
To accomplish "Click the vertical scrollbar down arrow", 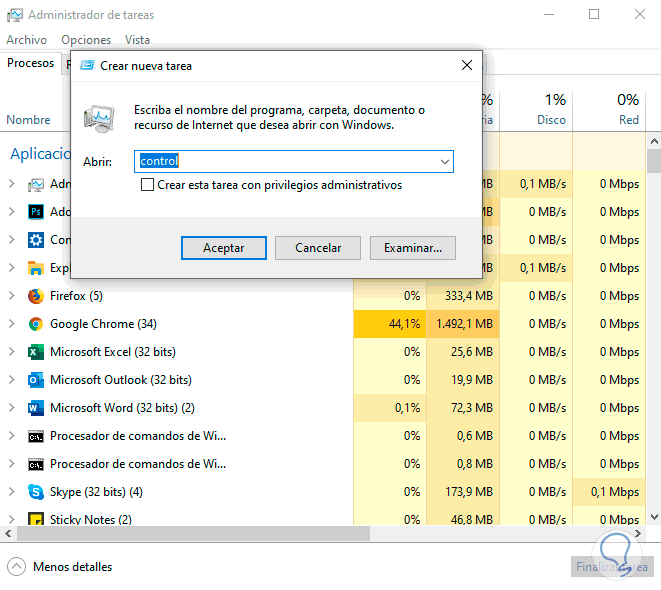I will (x=654, y=517).
